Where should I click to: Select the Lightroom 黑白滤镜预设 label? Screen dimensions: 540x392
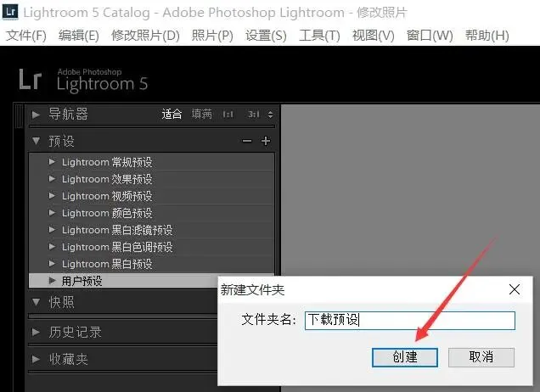coord(117,230)
